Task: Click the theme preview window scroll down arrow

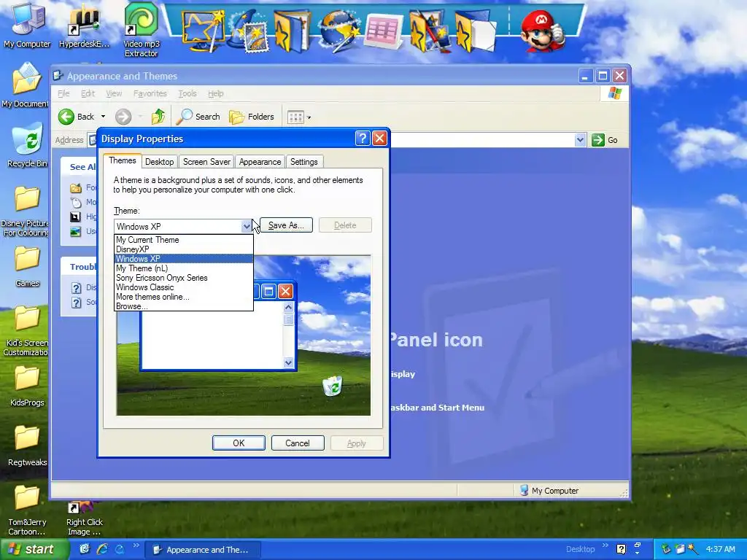Action: pos(288,363)
